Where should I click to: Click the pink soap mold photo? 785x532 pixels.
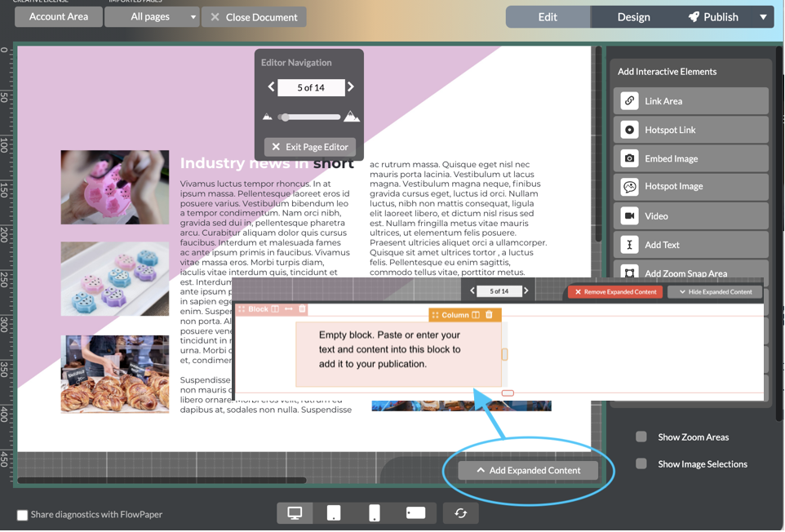click(x=114, y=187)
